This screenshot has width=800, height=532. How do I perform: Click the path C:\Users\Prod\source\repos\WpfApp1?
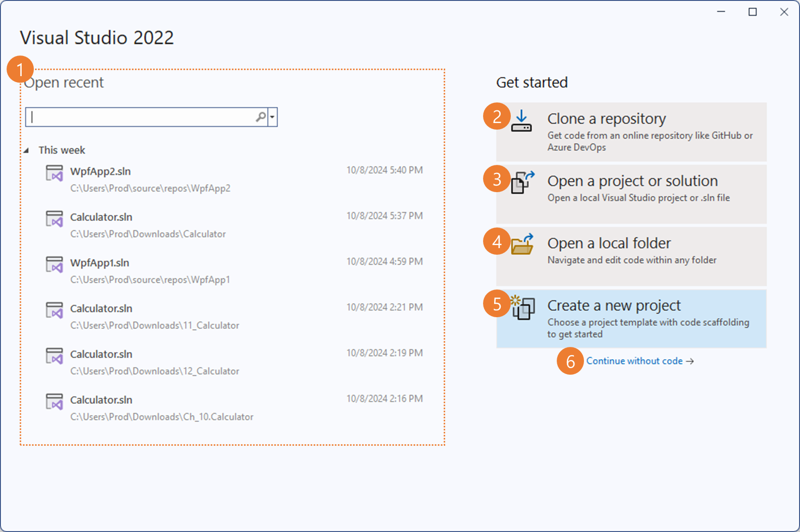click(150, 279)
